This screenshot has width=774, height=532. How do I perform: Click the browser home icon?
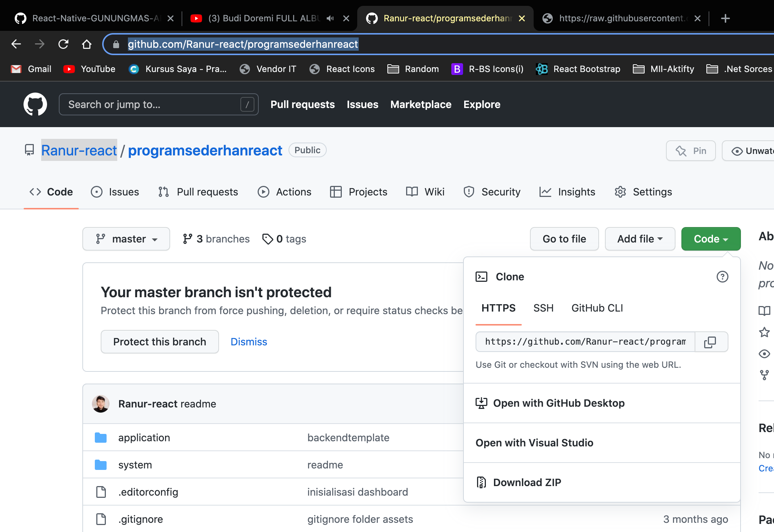(x=87, y=44)
